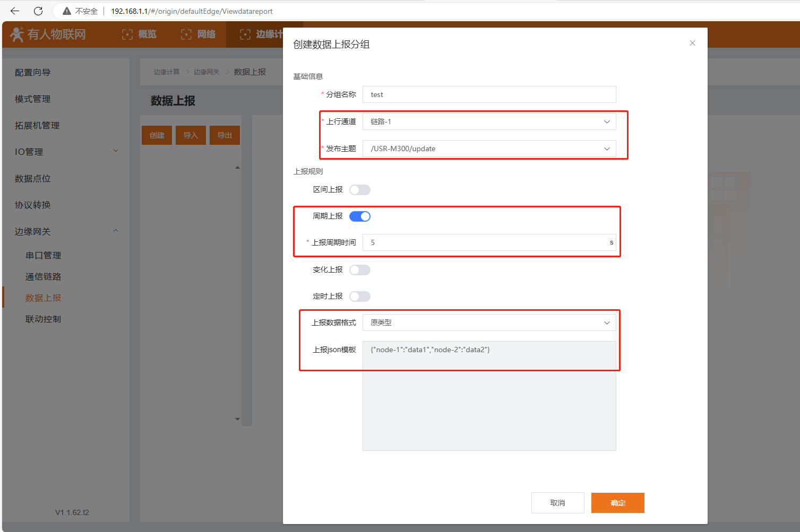Turn off the 周期上报 switch
The height and width of the screenshot is (532, 800).
(x=359, y=216)
